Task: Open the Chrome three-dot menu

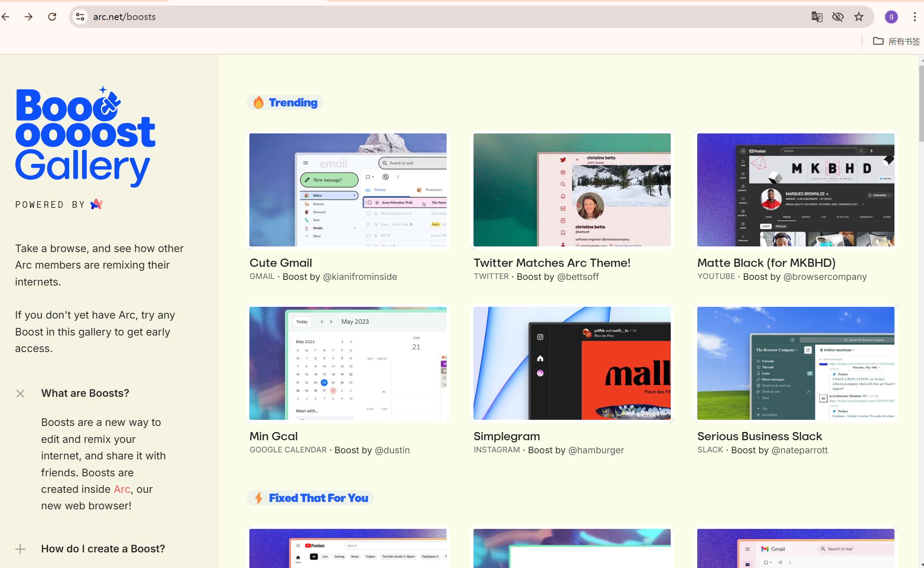Action: coord(915,17)
